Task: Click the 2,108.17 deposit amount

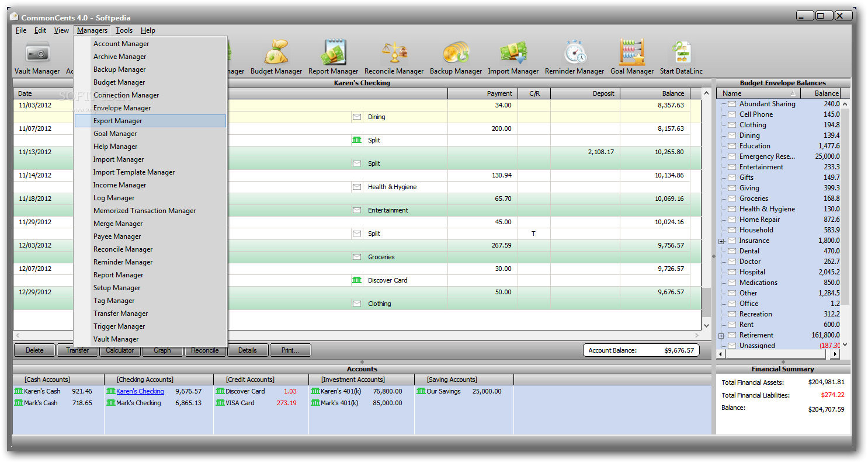Action: pos(601,152)
